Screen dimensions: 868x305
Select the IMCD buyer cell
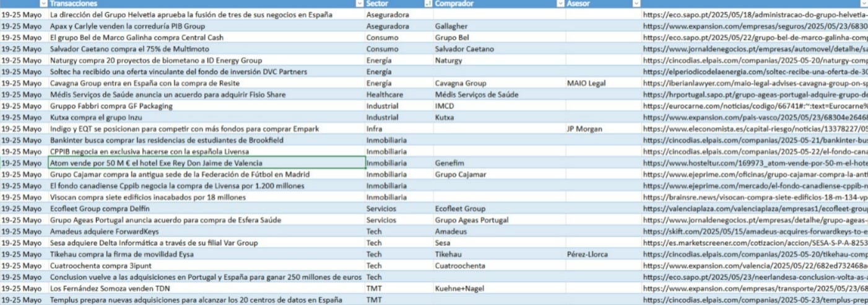(x=500, y=105)
